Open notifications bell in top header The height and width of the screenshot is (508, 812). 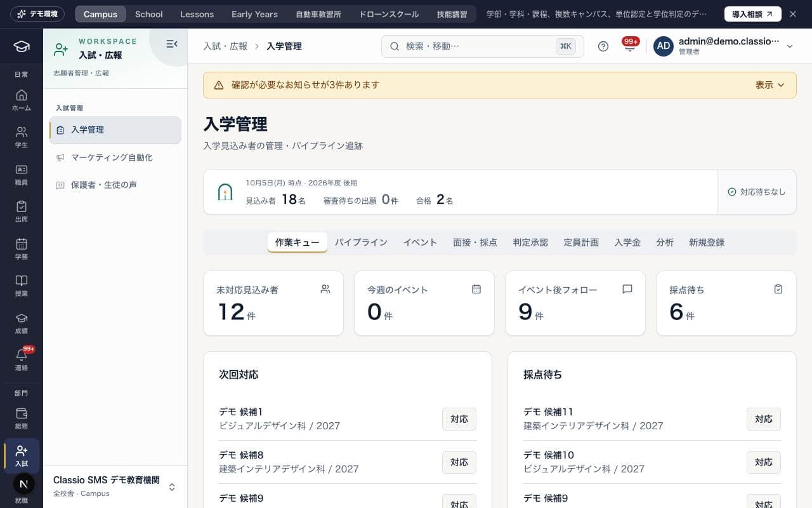point(630,46)
